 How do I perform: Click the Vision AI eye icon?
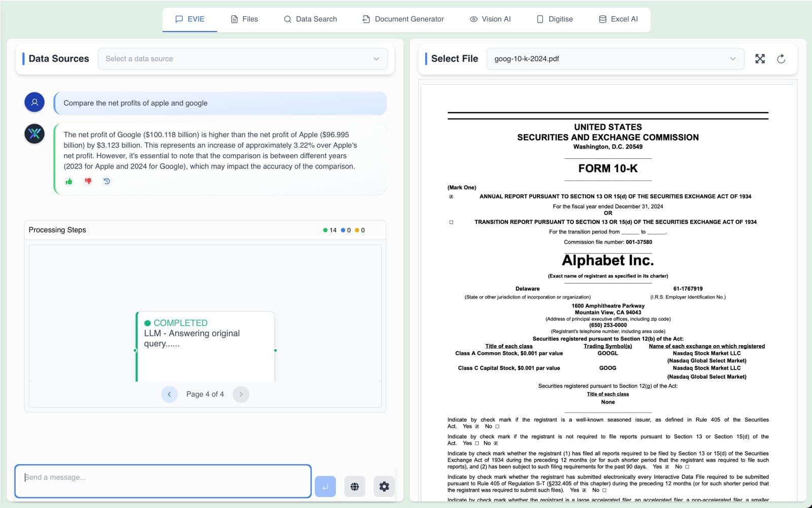click(x=473, y=19)
